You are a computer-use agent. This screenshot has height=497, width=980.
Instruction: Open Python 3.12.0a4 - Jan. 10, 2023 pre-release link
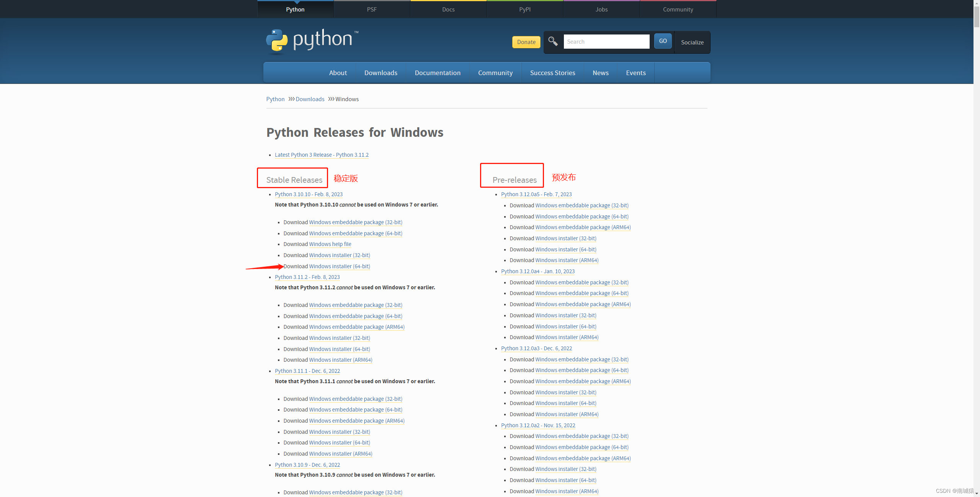(x=538, y=271)
